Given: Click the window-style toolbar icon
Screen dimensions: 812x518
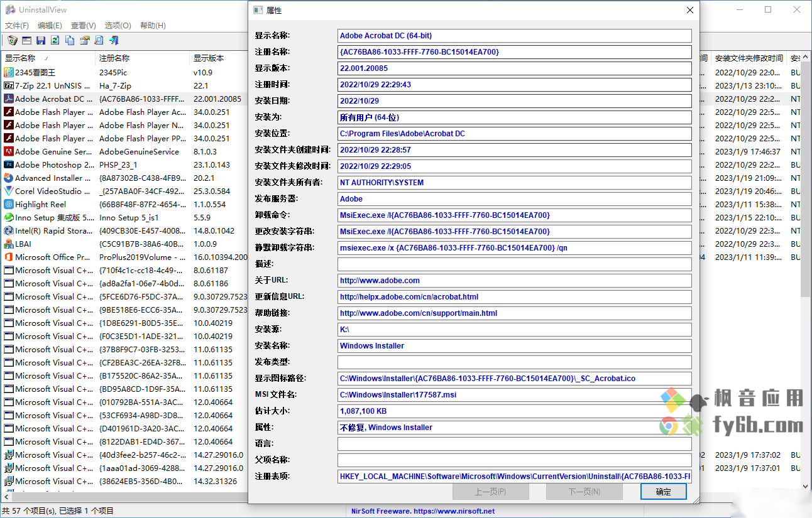Looking at the screenshot, I should point(26,40).
